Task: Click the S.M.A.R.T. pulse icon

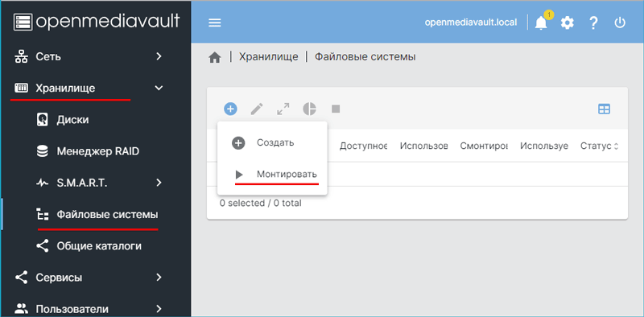Action: point(42,183)
